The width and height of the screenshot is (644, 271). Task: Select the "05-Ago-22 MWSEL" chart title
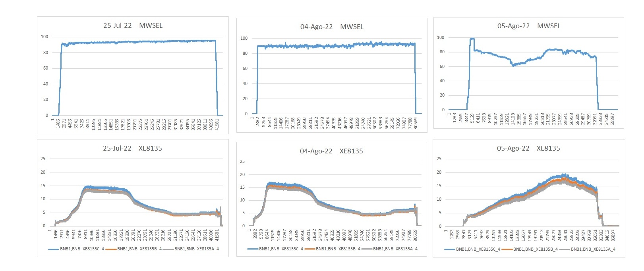click(x=529, y=26)
